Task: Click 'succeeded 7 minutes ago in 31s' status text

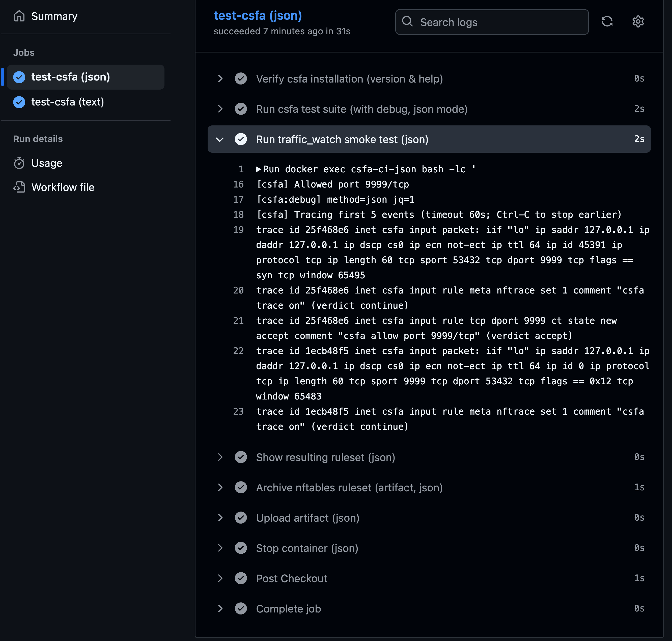Action: 282,31
